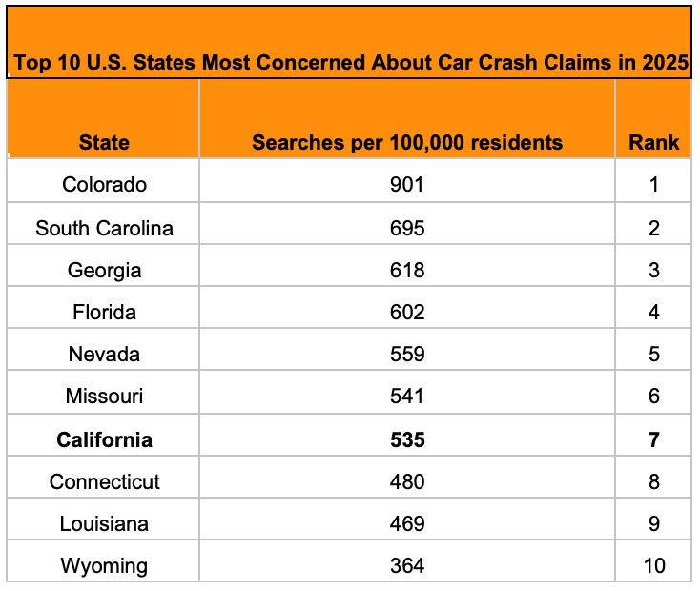Click the Louisiana state cell
The width and height of the screenshot is (700, 591).
104,523
